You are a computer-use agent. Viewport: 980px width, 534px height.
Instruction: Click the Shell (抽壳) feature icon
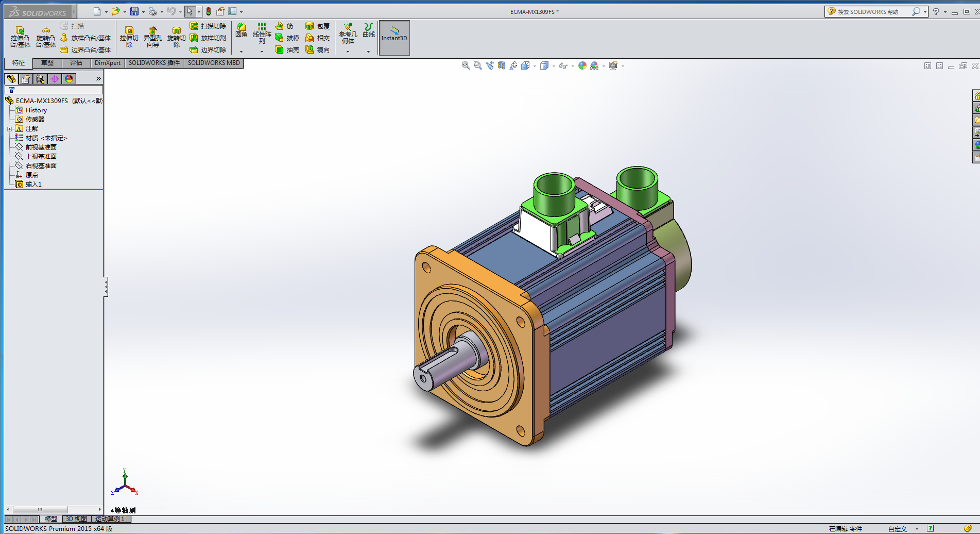(x=280, y=50)
